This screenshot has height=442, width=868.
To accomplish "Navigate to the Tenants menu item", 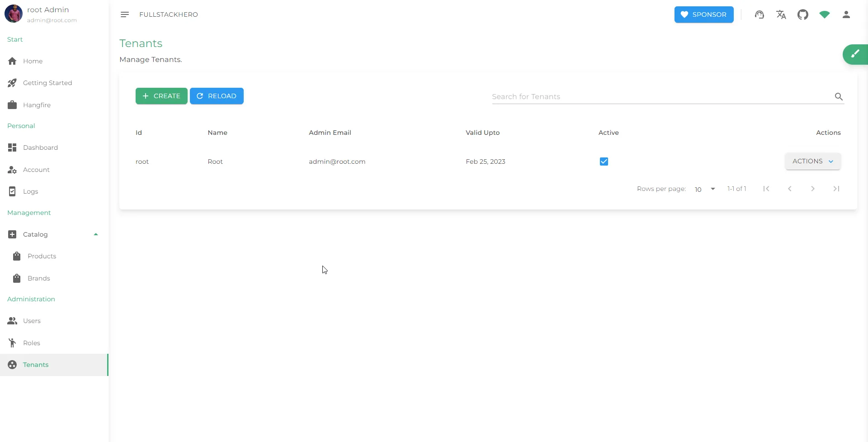I will pos(36,365).
